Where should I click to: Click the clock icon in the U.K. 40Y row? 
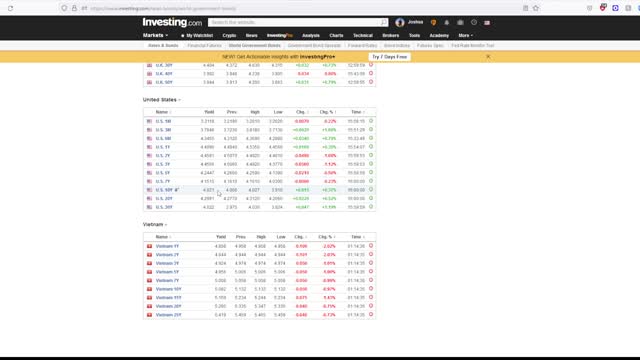[x=371, y=73]
